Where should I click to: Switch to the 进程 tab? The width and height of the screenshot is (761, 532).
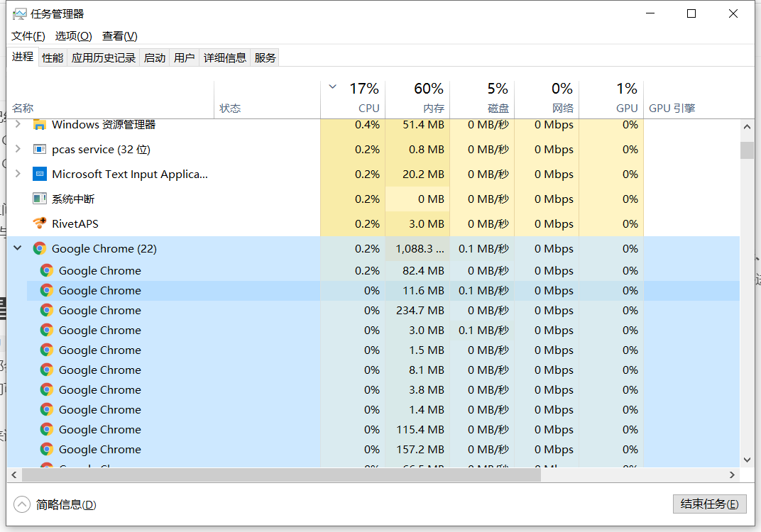pyautogui.click(x=22, y=57)
